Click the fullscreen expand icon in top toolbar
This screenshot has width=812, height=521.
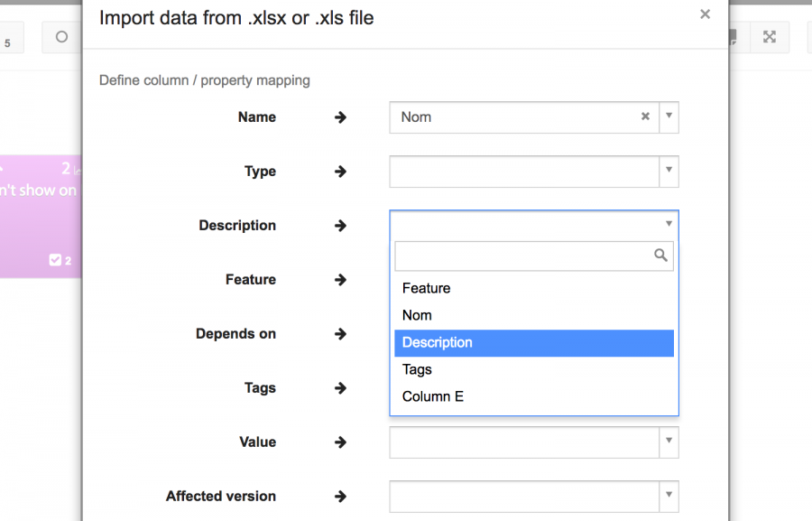tap(770, 37)
